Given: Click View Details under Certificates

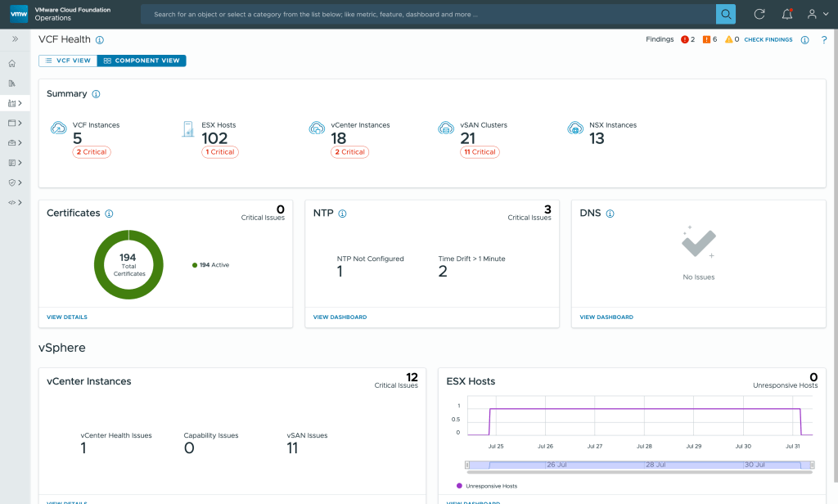Looking at the screenshot, I should point(67,317).
